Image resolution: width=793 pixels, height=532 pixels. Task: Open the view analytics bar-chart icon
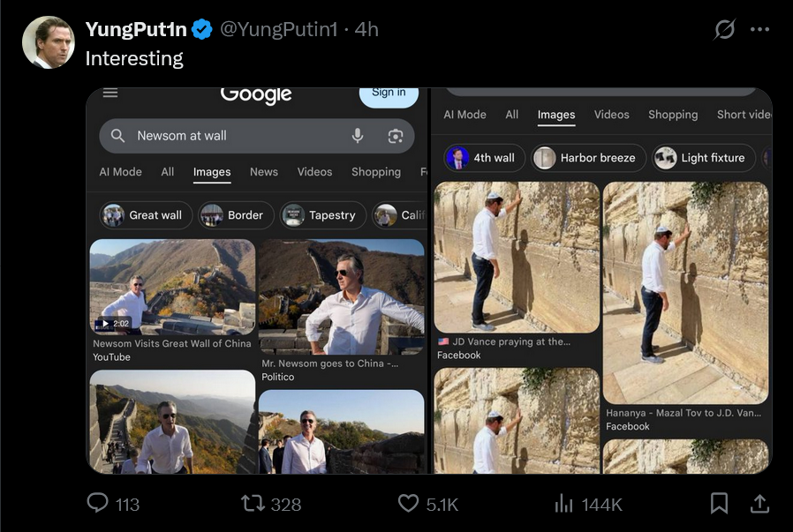click(563, 503)
